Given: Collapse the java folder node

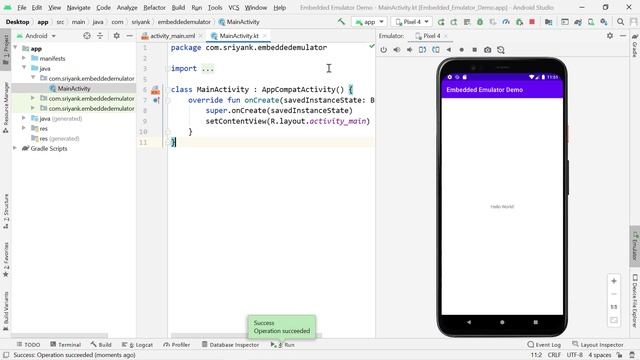Looking at the screenshot, I should [24, 68].
